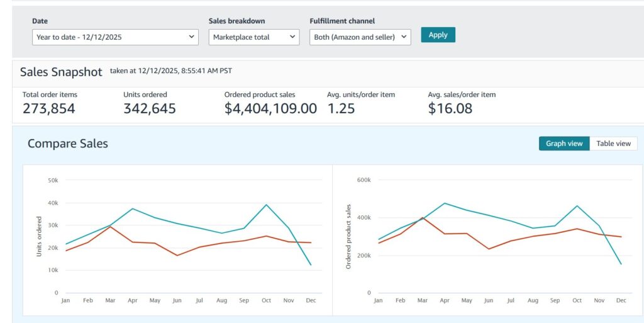The height and width of the screenshot is (323, 644).
Task: Click the Avg. units/order item value 1.25
Action: tap(341, 108)
